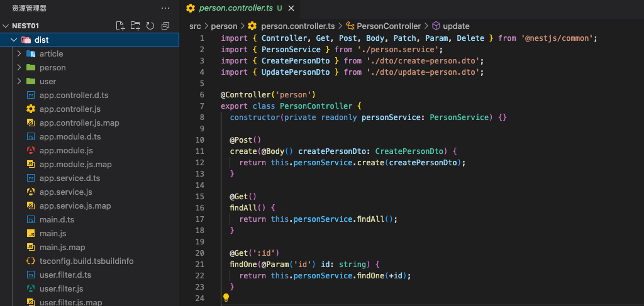Open app.controller.js.map file
644x306 pixels.
click(x=80, y=123)
